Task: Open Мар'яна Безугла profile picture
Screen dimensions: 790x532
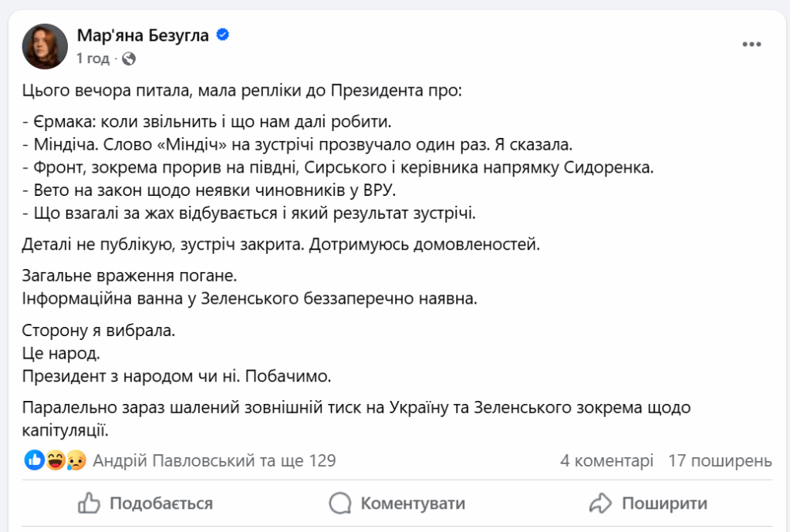Action: 45,45
